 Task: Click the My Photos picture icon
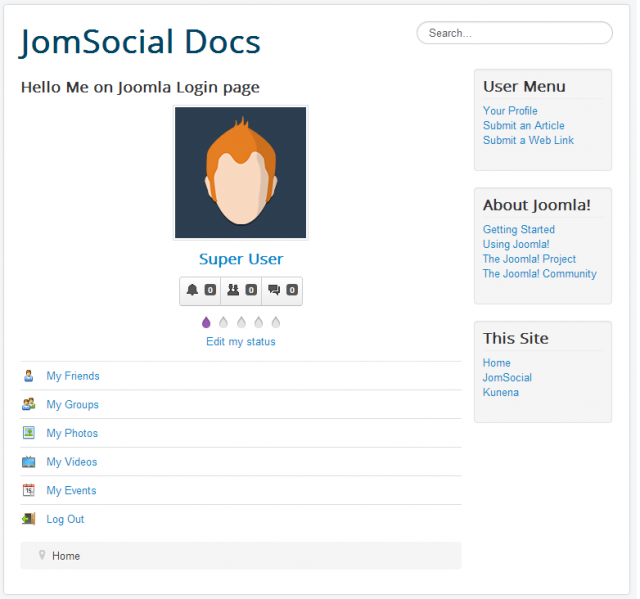29,433
